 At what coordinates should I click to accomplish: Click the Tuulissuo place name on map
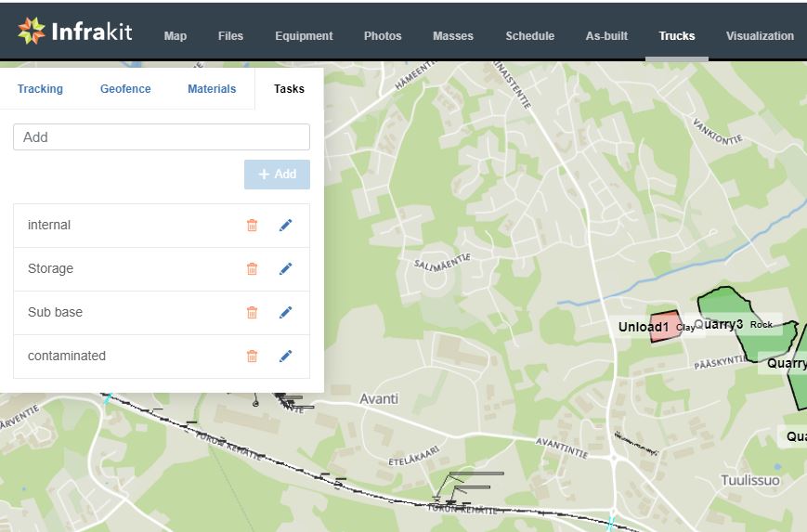[x=749, y=481]
